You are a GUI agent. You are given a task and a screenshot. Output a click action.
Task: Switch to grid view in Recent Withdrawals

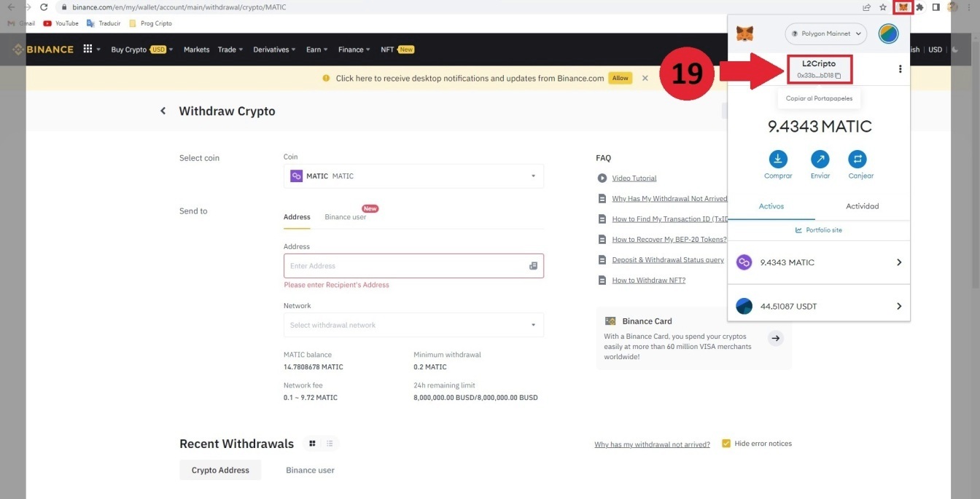tap(312, 444)
